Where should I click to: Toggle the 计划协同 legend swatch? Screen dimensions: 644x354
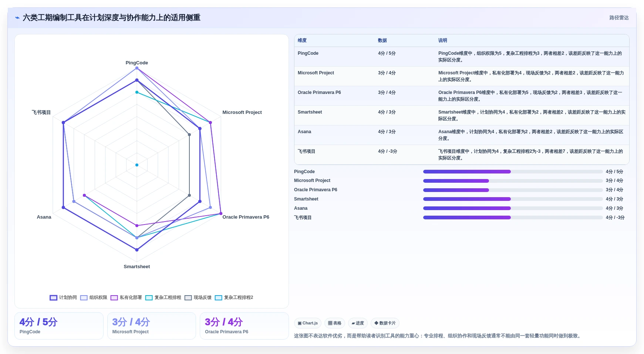[54, 298]
